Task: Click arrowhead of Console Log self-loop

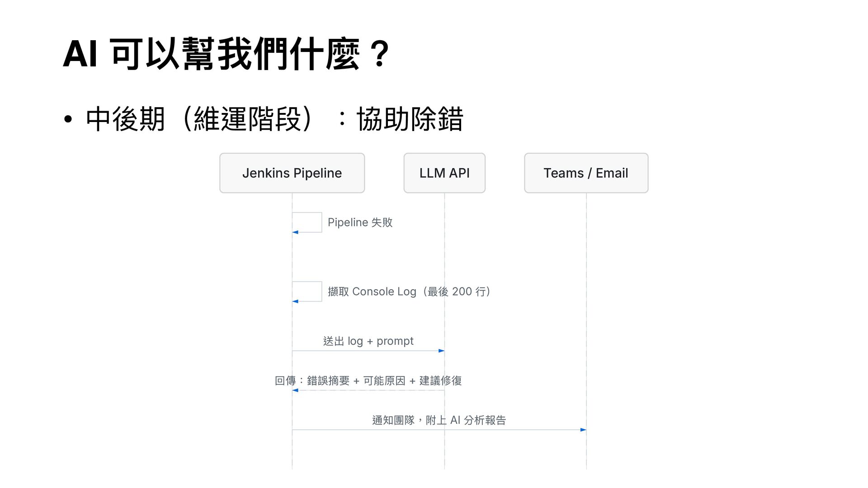Action: (295, 301)
